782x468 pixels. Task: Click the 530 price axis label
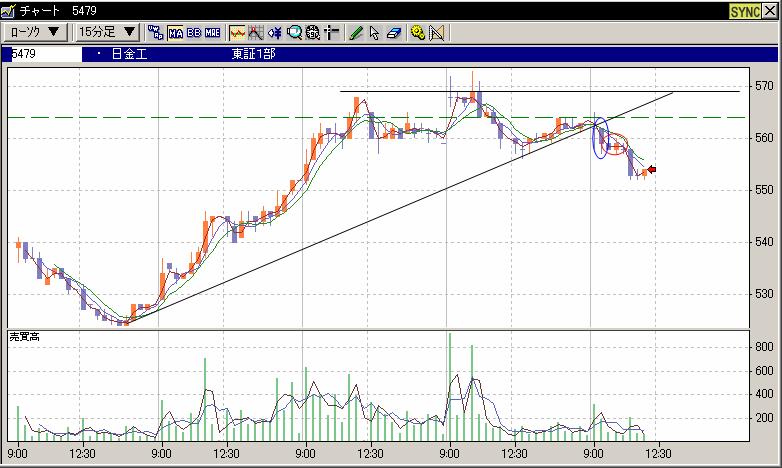coord(764,294)
